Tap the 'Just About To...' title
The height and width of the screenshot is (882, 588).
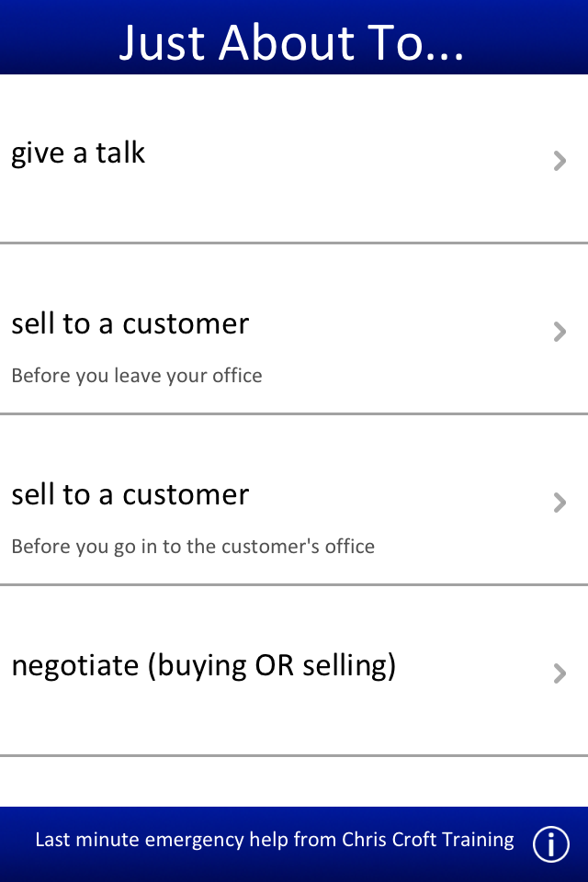coord(292,42)
